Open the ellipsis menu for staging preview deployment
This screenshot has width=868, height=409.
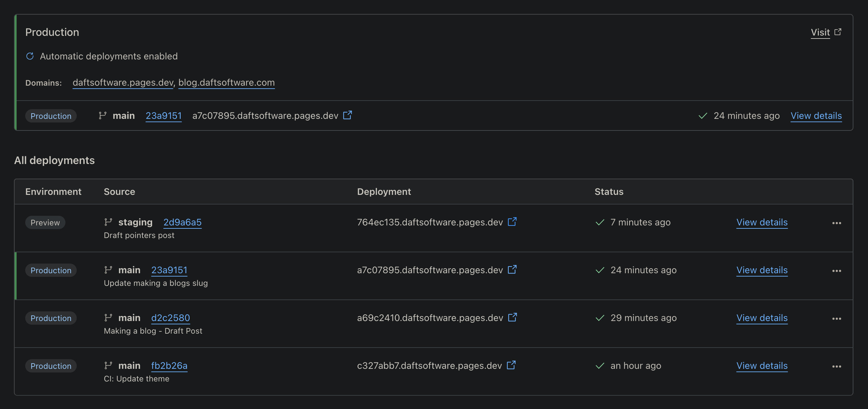pos(837,223)
